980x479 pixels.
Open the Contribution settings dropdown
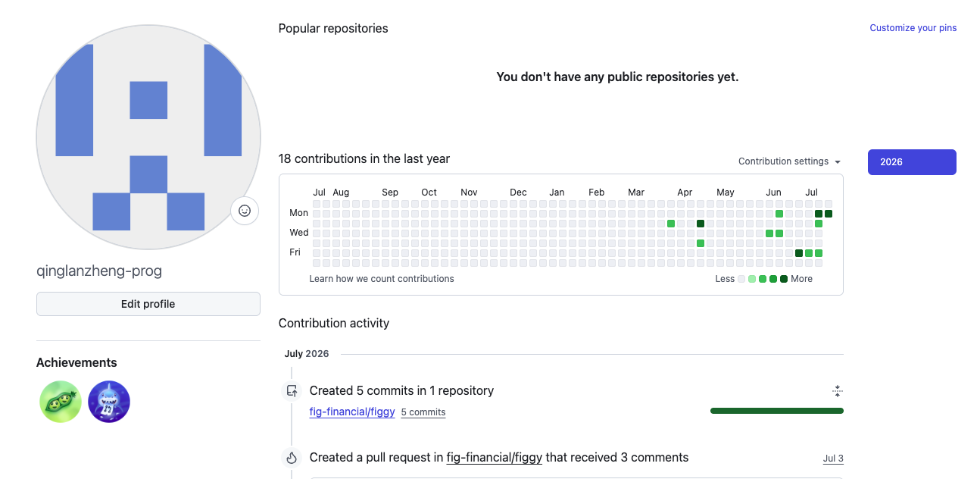(790, 161)
